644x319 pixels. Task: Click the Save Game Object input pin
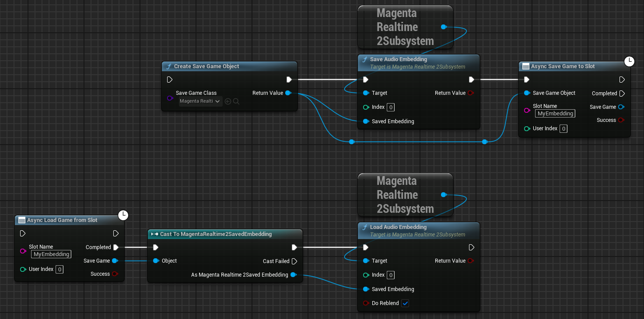pyautogui.click(x=527, y=93)
